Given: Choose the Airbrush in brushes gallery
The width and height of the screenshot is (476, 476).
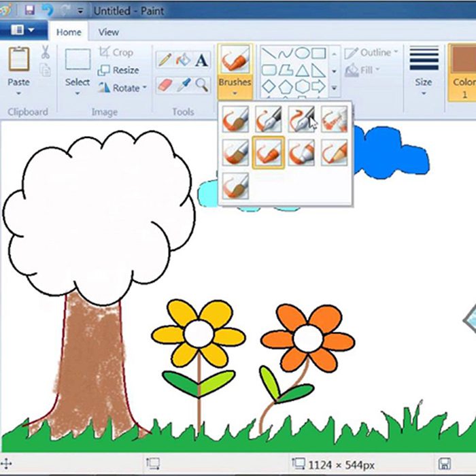Looking at the screenshot, I should tap(334, 119).
